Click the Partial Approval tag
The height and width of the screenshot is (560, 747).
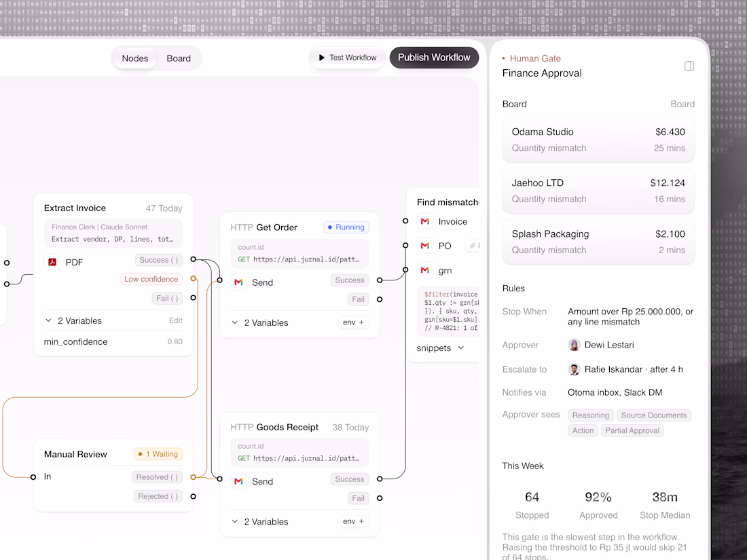tap(632, 430)
